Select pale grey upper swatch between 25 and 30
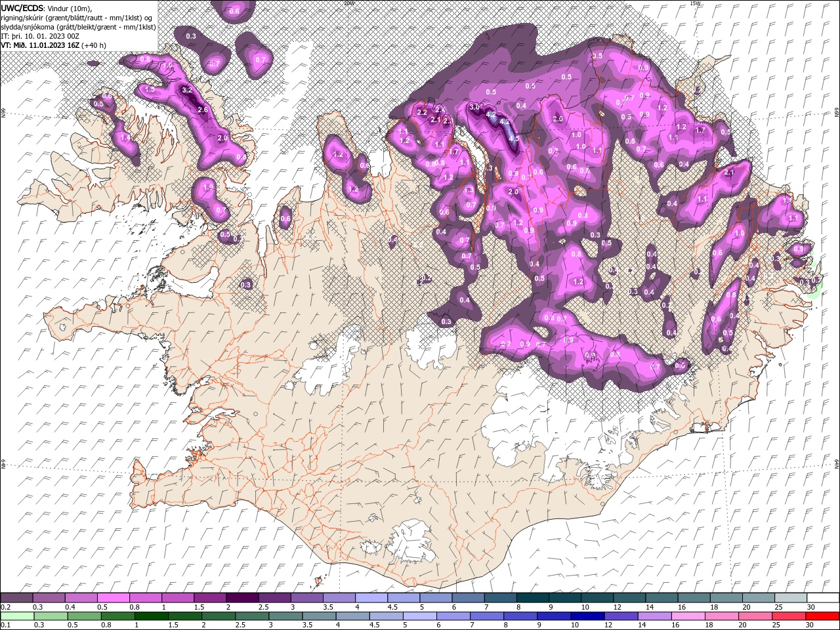This screenshot has width=840, height=630. [790, 598]
